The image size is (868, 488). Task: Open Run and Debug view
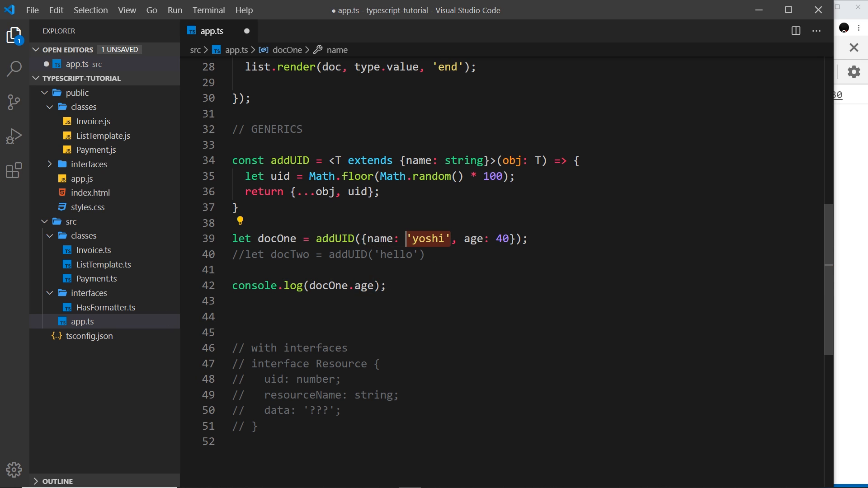(14, 136)
